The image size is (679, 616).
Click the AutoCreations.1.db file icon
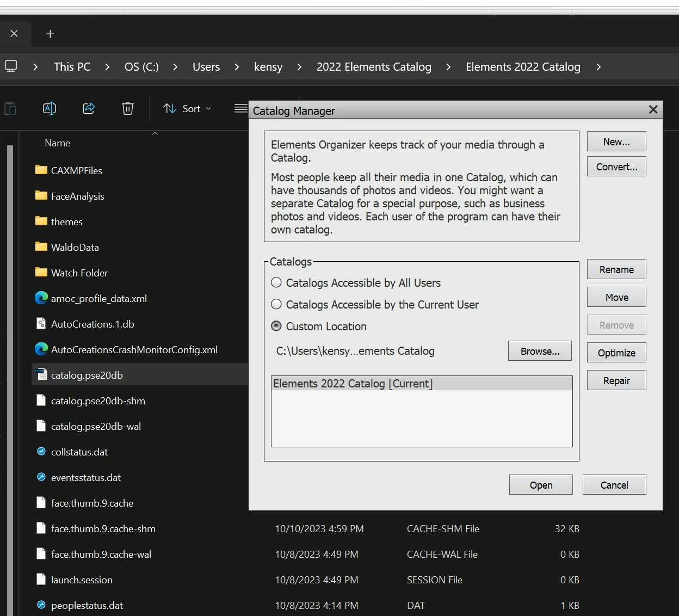pos(41,323)
